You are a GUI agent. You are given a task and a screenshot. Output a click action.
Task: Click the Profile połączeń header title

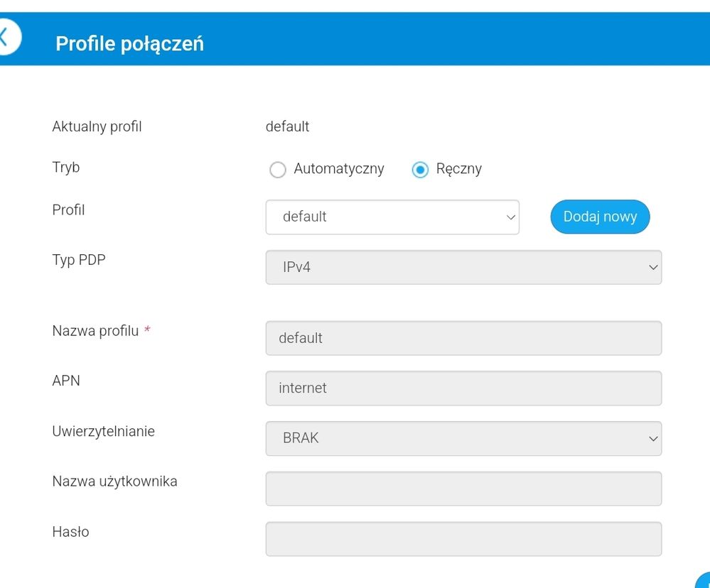tap(129, 44)
